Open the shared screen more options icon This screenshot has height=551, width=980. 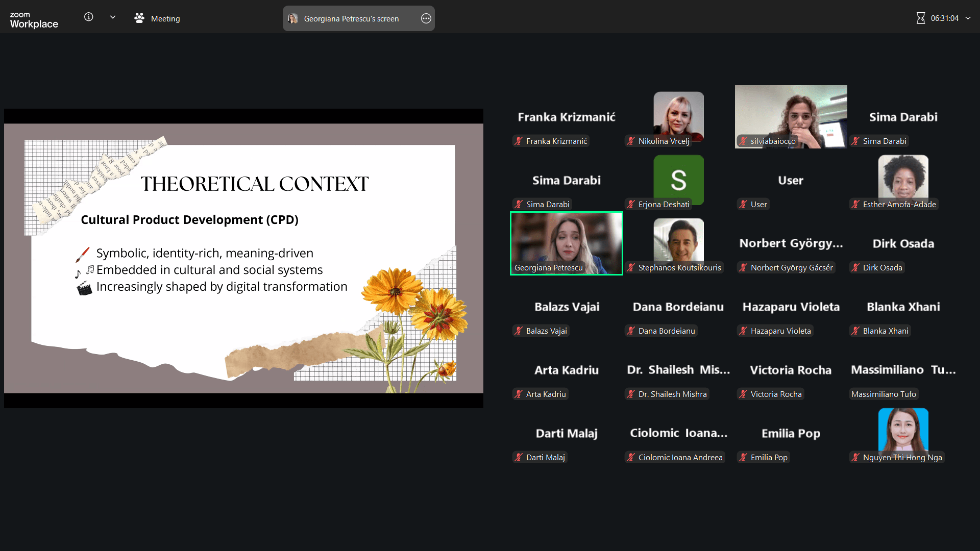pyautogui.click(x=426, y=18)
